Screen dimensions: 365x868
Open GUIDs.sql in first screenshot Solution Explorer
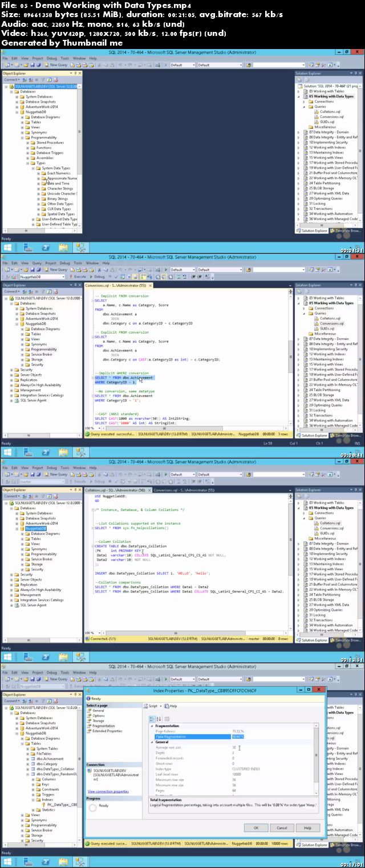tap(327, 122)
